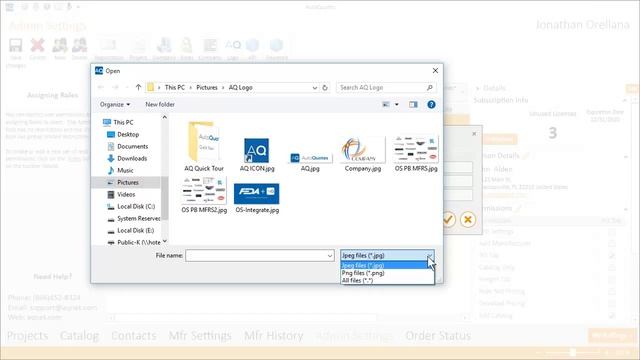Open the Catalog tab in AutoQuotes
The height and width of the screenshot is (360, 640).
click(x=79, y=336)
